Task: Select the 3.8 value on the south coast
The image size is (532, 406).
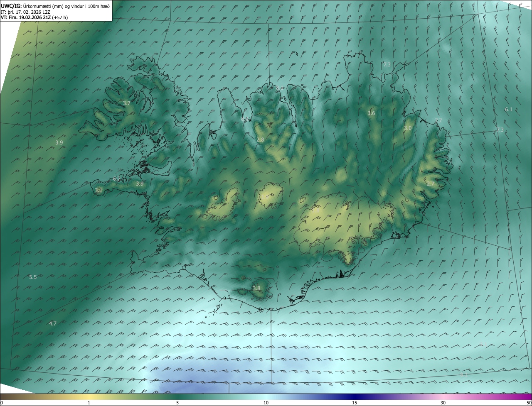Action: (x=256, y=288)
